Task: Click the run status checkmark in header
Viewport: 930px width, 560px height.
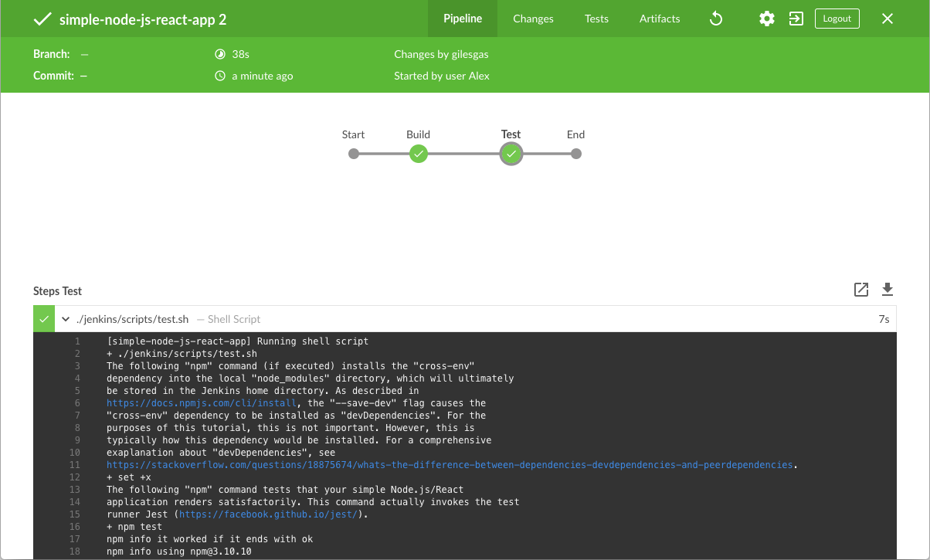Action: click(42, 19)
